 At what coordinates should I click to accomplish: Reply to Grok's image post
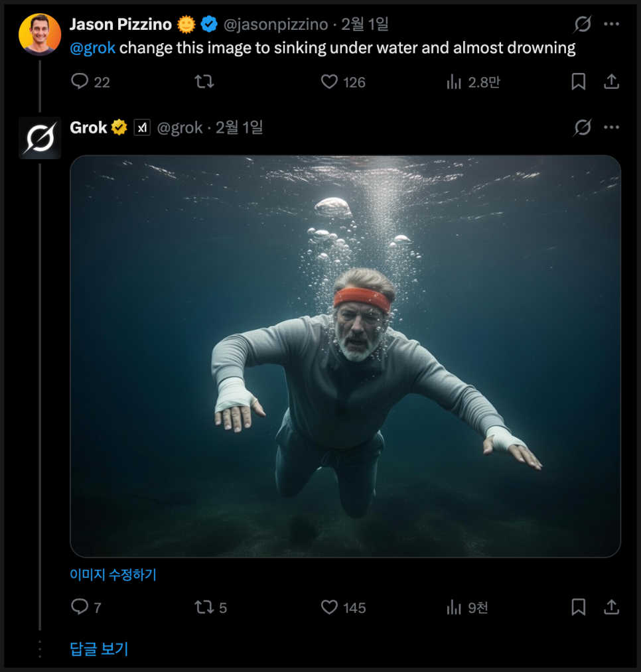80,607
